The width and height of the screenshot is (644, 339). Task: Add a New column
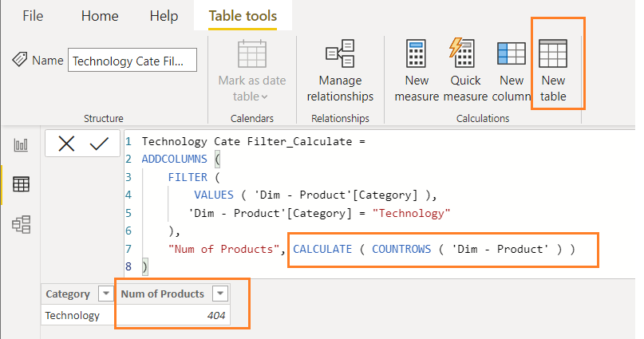(512, 53)
